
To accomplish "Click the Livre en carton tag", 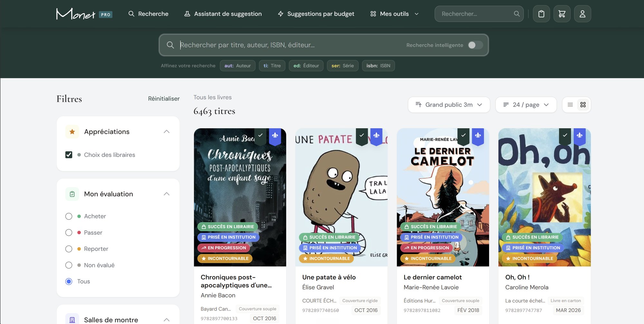I will 566,301.
